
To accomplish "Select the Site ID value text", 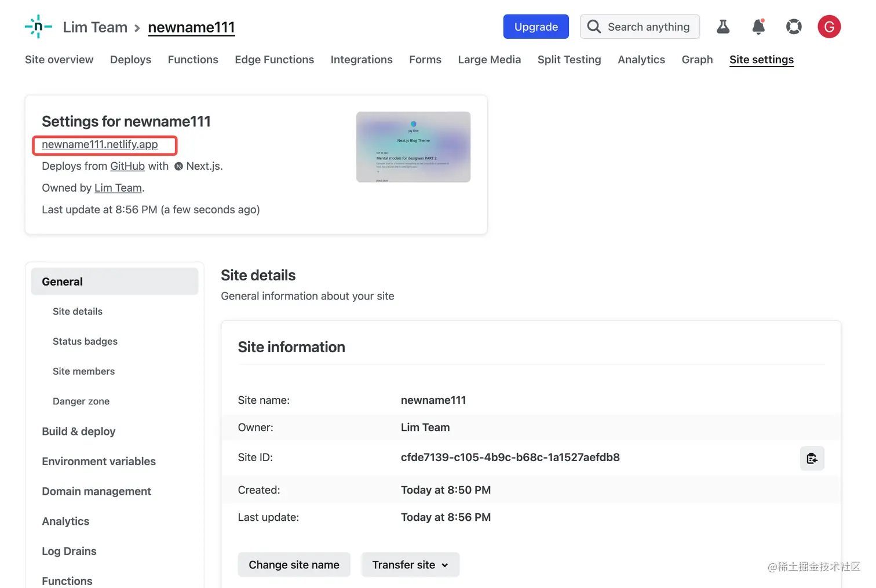I will tap(510, 458).
